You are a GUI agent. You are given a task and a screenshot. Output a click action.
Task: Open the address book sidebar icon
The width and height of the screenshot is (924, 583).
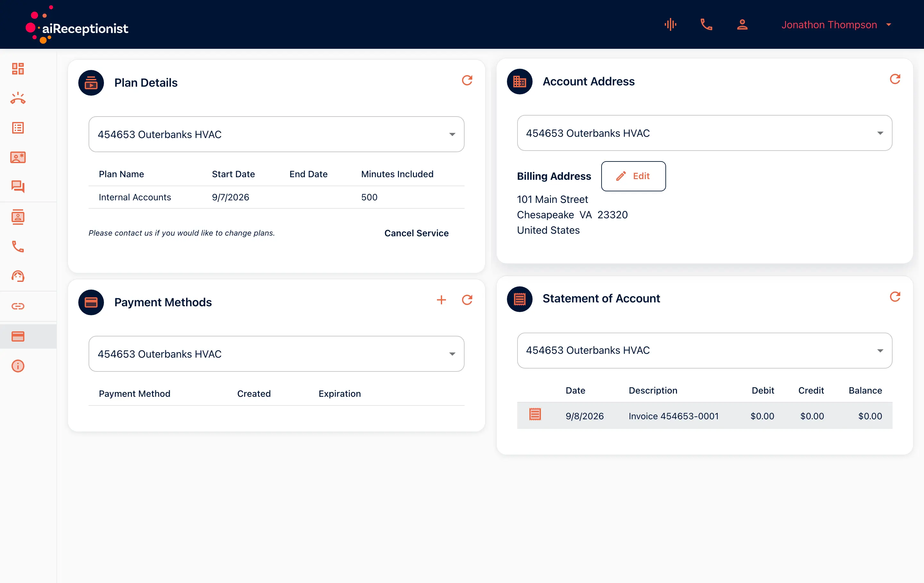pyautogui.click(x=18, y=217)
